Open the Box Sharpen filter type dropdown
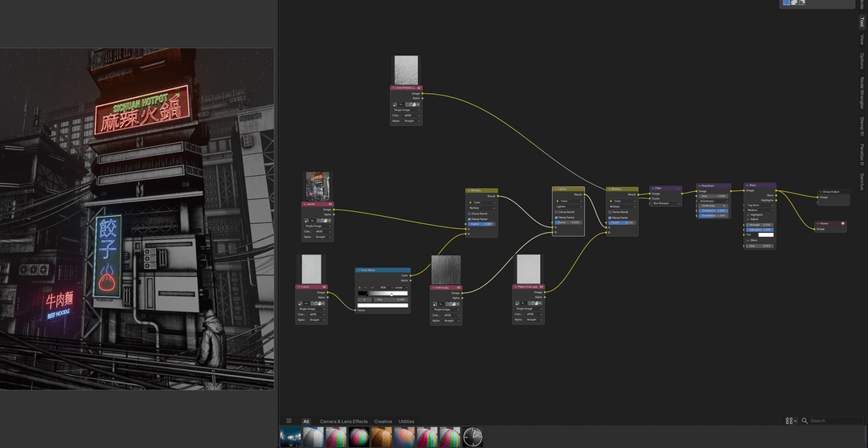 click(x=665, y=203)
